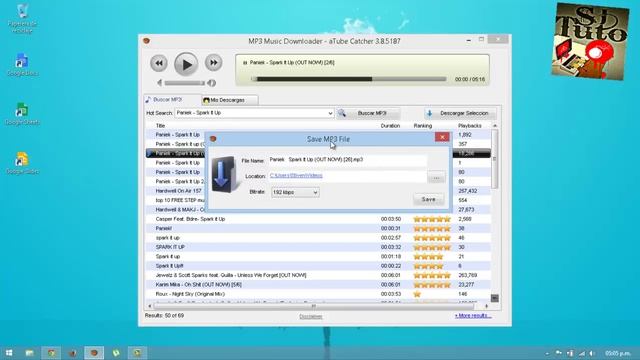
Task: Select the Hardwell On Air 157 row
Action: tap(178, 191)
